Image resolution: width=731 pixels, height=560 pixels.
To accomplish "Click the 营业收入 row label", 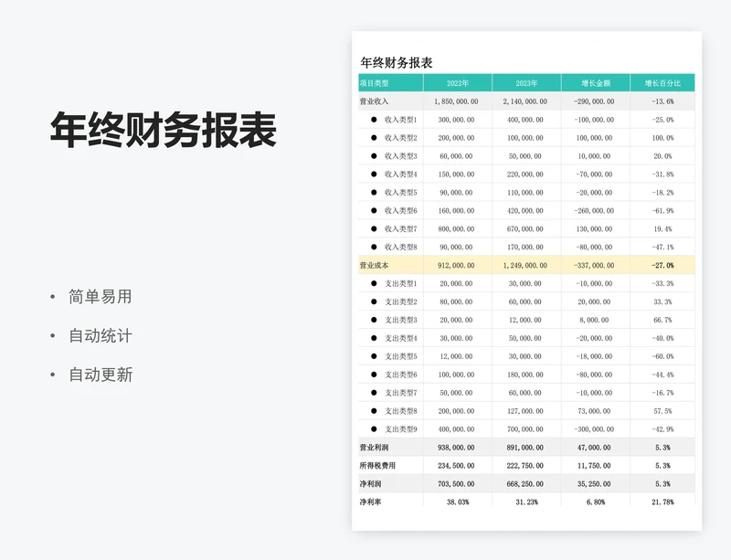I will [374, 101].
